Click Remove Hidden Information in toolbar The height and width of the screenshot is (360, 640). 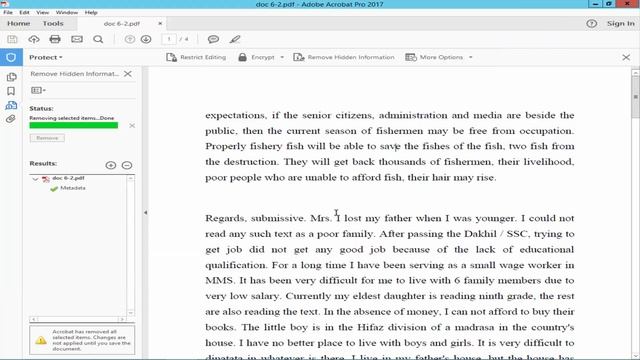pyautogui.click(x=344, y=58)
